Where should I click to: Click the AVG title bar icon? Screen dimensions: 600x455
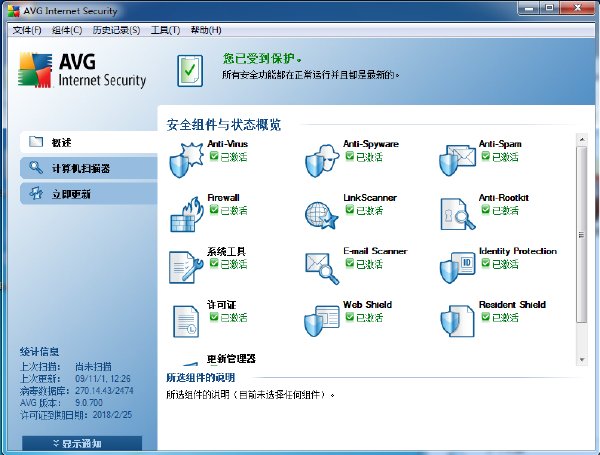(13, 11)
